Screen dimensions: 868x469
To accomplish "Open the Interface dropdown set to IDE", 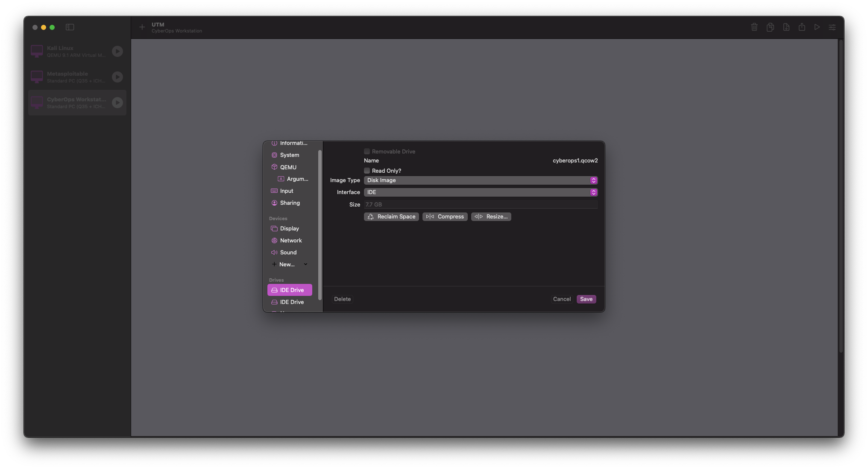I will pyautogui.click(x=481, y=192).
